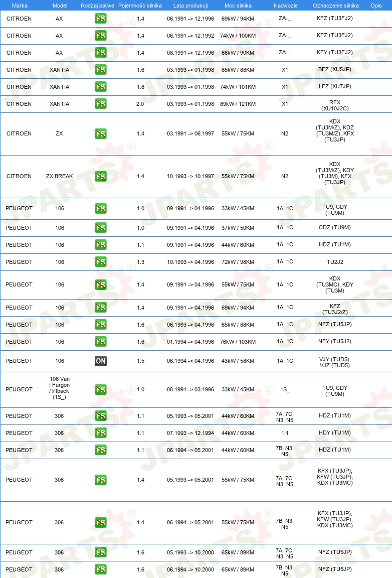Screen dimensions: 392x578
Task: Click petrol icon in Citroen AX 66kW/90KM row
Action: point(101,52)
